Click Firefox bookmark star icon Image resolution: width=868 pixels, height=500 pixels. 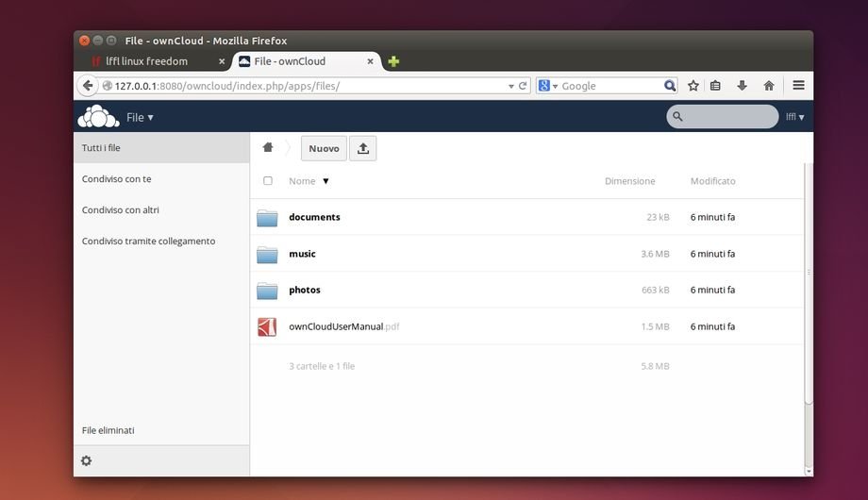click(693, 86)
